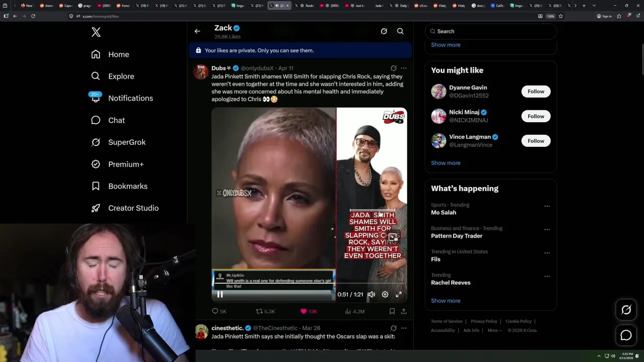The image size is (644, 362).
Task: Open options menu for Mo Salah trend
Action: pyautogui.click(x=547, y=206)
